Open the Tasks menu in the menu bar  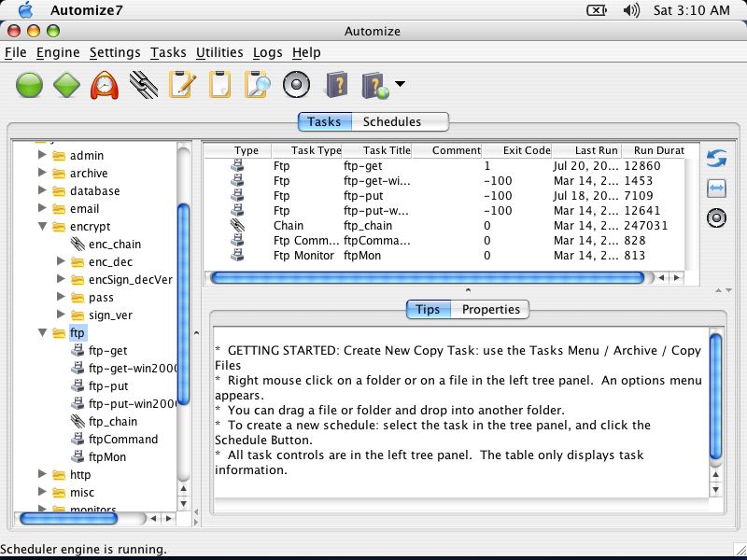(168, 52)
